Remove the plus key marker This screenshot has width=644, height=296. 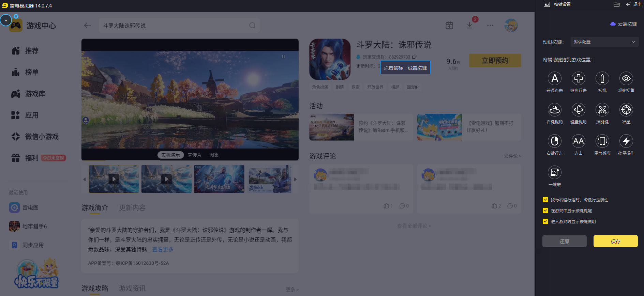tap(16, 16)
